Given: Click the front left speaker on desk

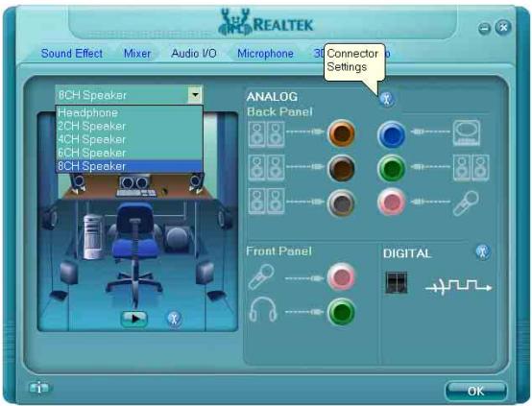Looking at the screenshot, I should click(x=79, y=183).
